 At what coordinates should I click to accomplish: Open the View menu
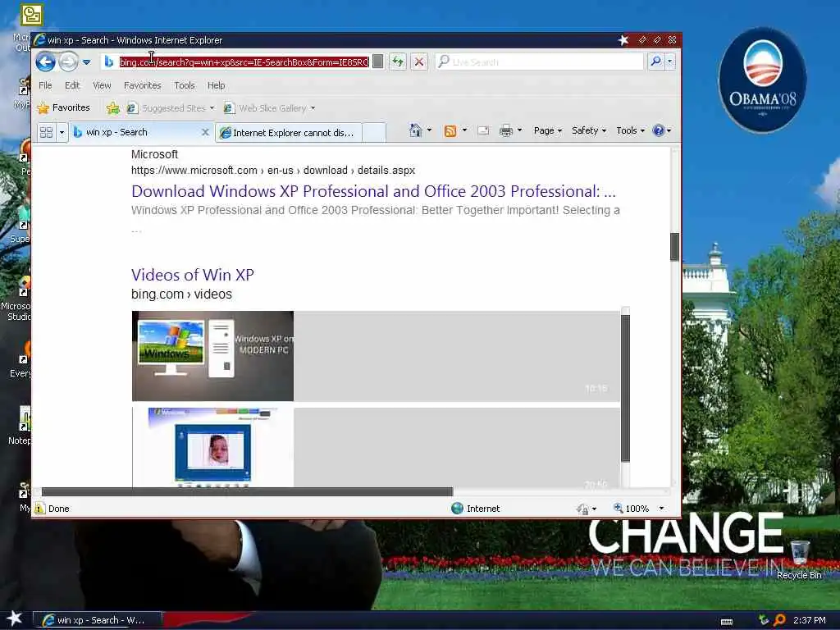point(102,85)
